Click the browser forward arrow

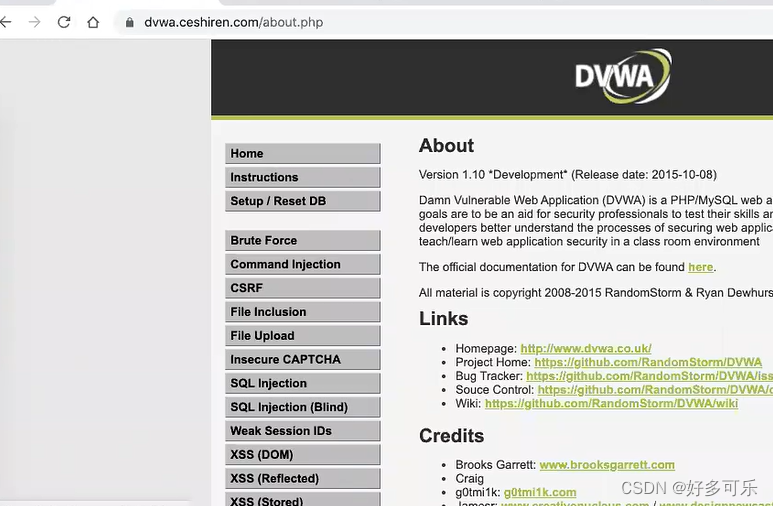35,22
